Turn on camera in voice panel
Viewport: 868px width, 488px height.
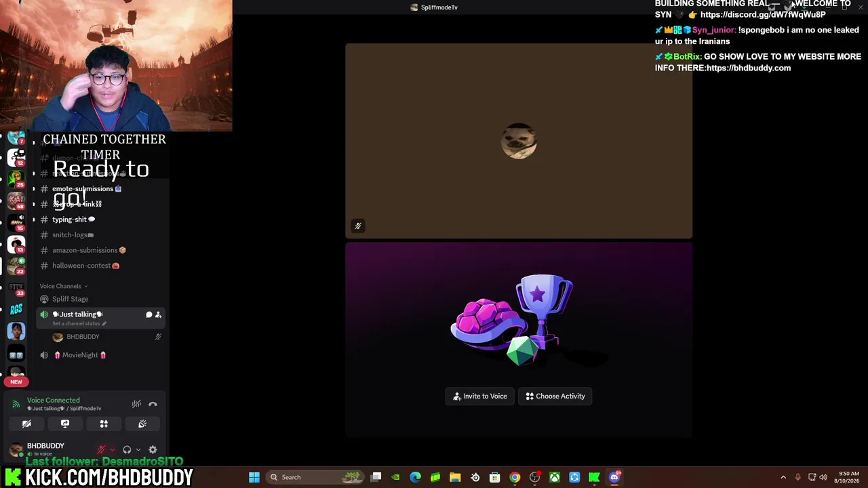point(26,424)
